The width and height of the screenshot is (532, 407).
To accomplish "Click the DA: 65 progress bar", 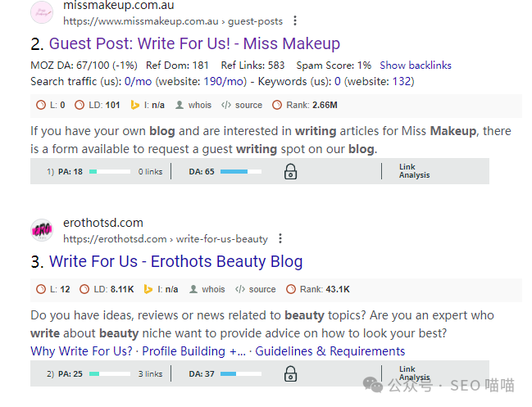I will tap(241, 172).
